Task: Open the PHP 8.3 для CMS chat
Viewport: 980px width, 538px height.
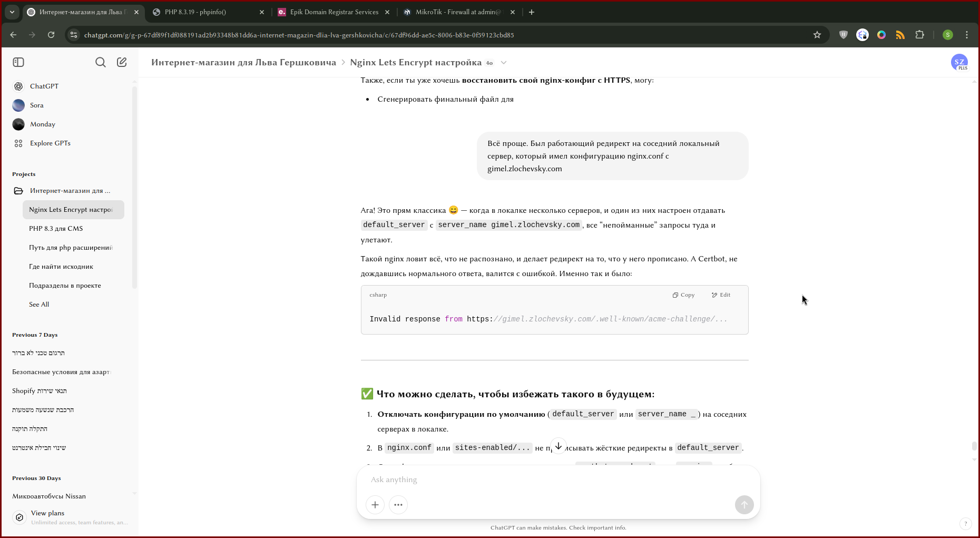Action: click(73, 229)
